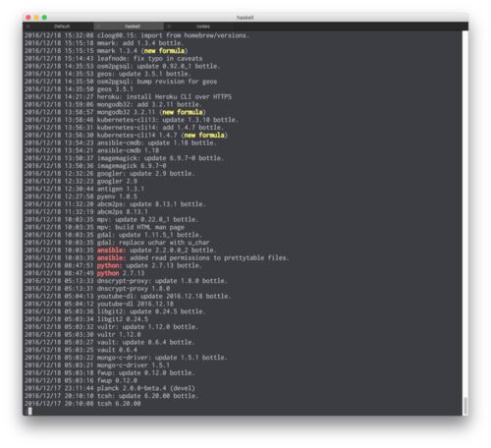Close the haskell tab with its x icon
This screenshot has height=448, width=491.
tap(98, 27)
